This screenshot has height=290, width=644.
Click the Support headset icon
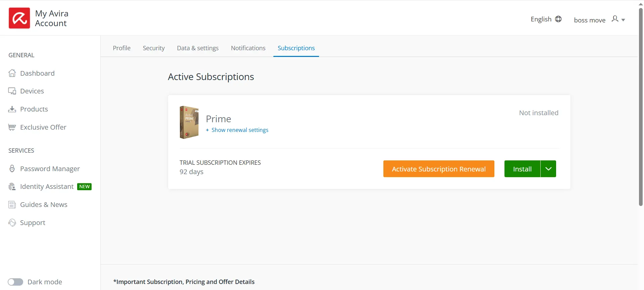pos(12,223)
